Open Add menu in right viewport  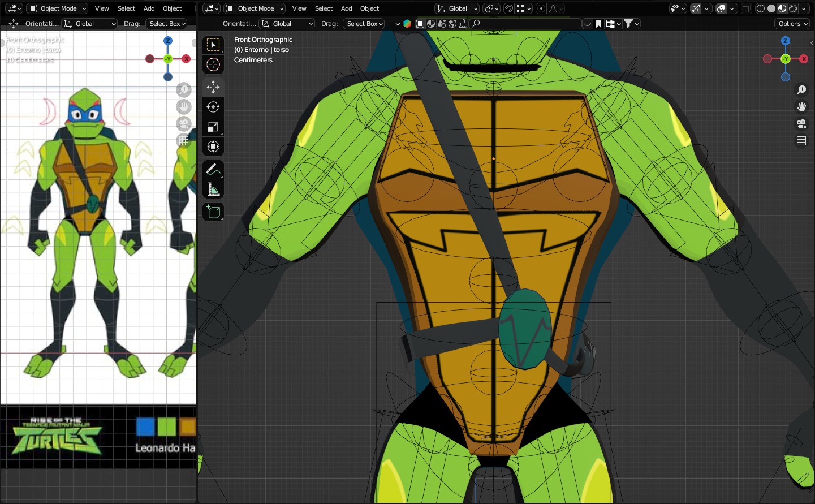(347, 8)
